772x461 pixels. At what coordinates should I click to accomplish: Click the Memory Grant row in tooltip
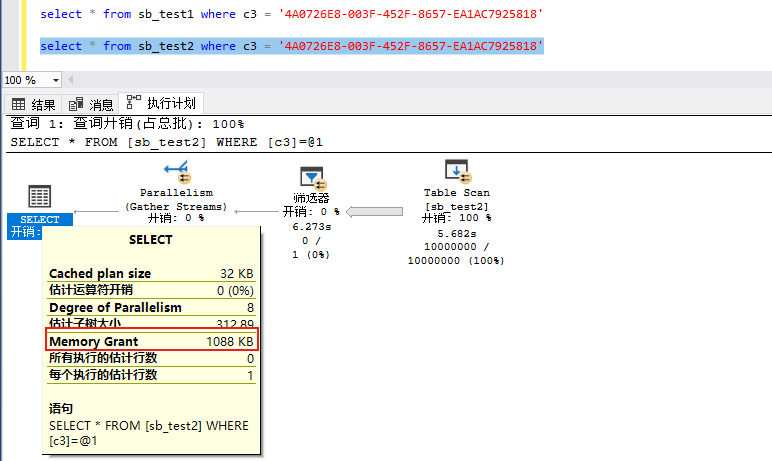click(x=151, y=342)
